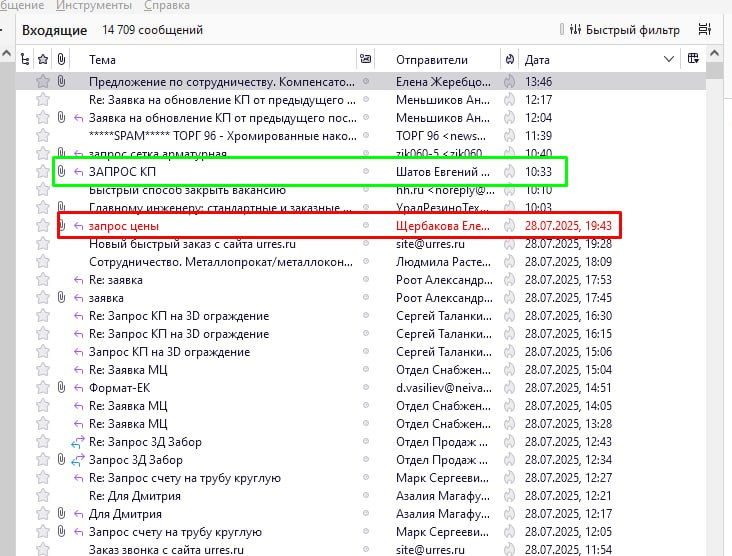
Task: Click replied icon on Re: Заявка МЦ 15:04
Action: coord(78,370)
